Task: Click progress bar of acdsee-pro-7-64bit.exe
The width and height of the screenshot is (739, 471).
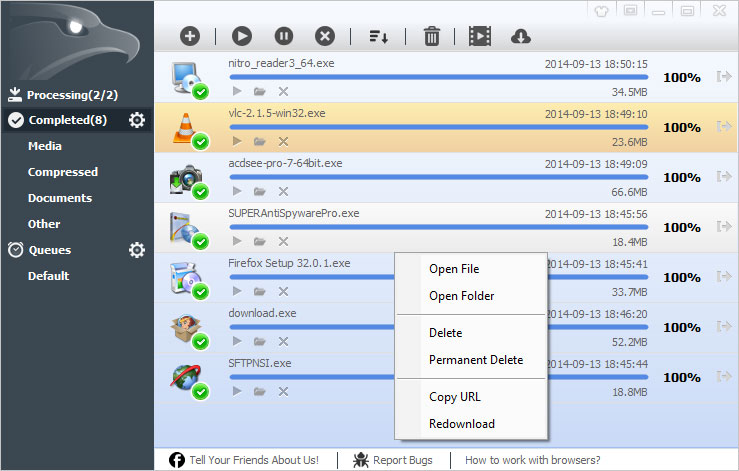Action: [x=439, y=177]
